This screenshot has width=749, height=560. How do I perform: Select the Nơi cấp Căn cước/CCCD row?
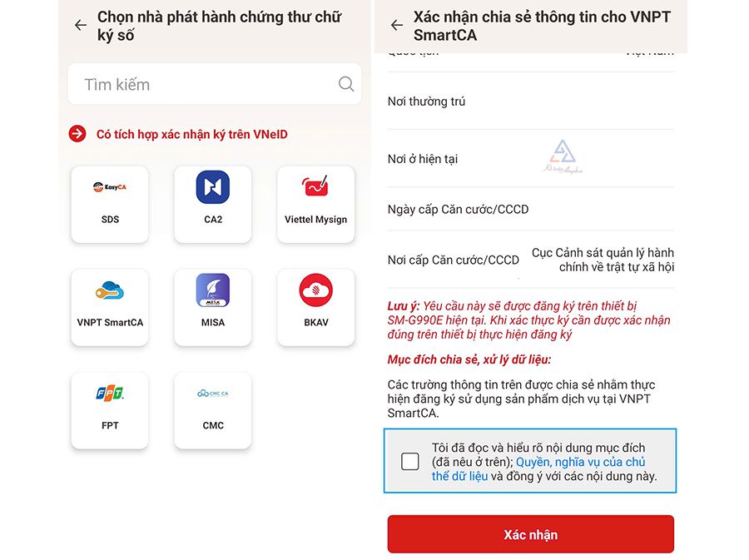531,260
